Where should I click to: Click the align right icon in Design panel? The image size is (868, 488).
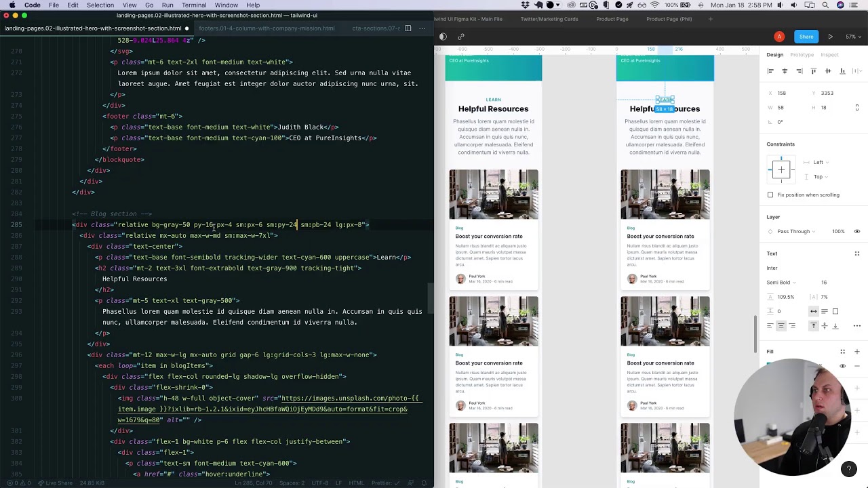click(x=800, y=71)
